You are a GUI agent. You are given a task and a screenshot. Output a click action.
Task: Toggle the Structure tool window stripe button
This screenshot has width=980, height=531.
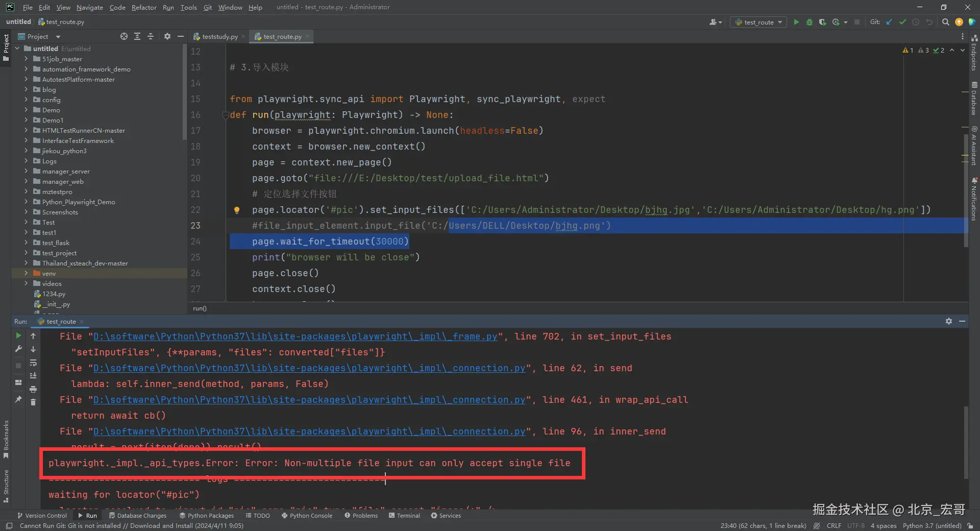coord(6,486)
